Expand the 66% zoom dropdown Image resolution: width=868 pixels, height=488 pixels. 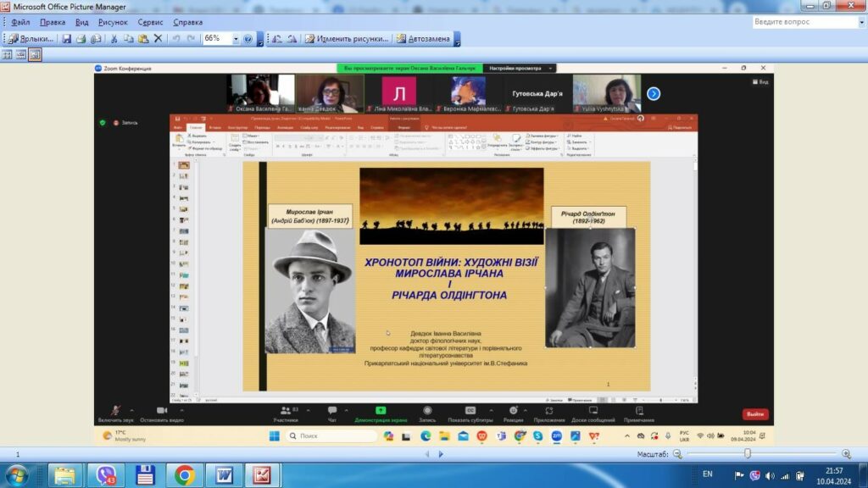(x=236, y=39)
